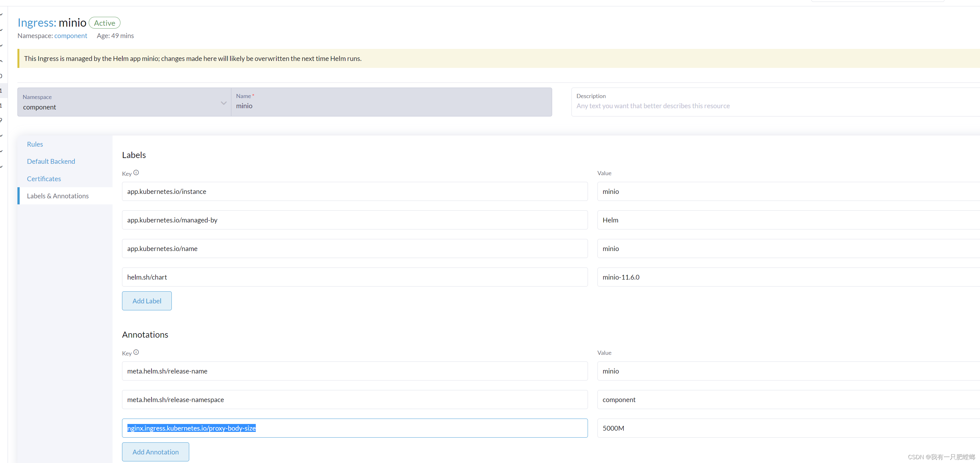Open the Rules tab
980x463 pixels.
(35, 144)
